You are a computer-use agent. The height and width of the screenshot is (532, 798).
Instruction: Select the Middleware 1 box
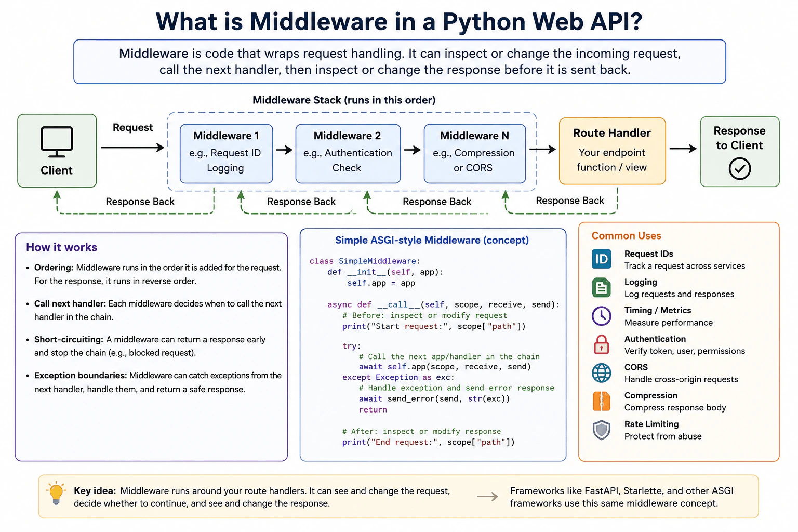(226, 153)
